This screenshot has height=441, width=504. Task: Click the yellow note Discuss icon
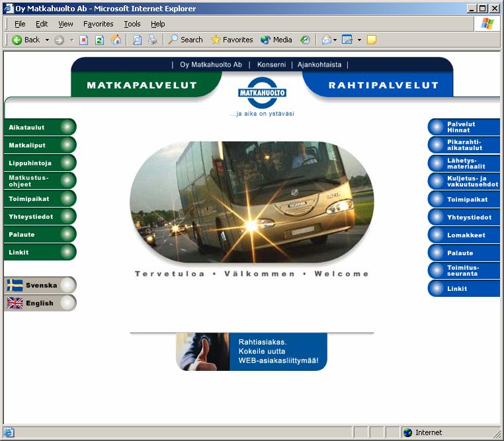tap(372, 40)
